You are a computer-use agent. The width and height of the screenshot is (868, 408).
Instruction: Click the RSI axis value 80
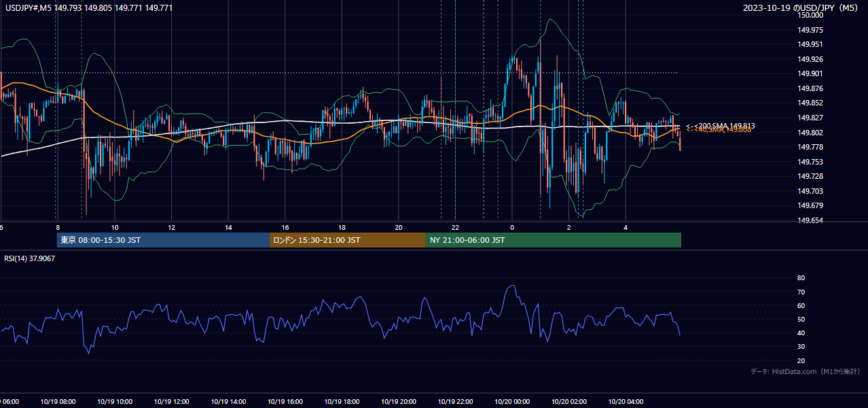tap(801, 278)
